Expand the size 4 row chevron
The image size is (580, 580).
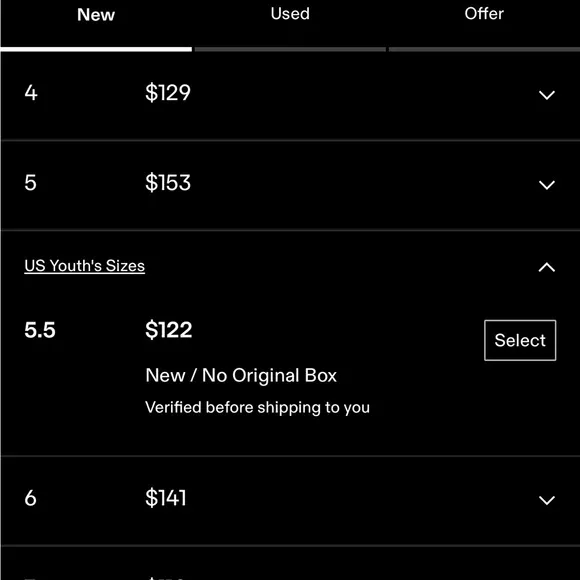click(547, 95)
